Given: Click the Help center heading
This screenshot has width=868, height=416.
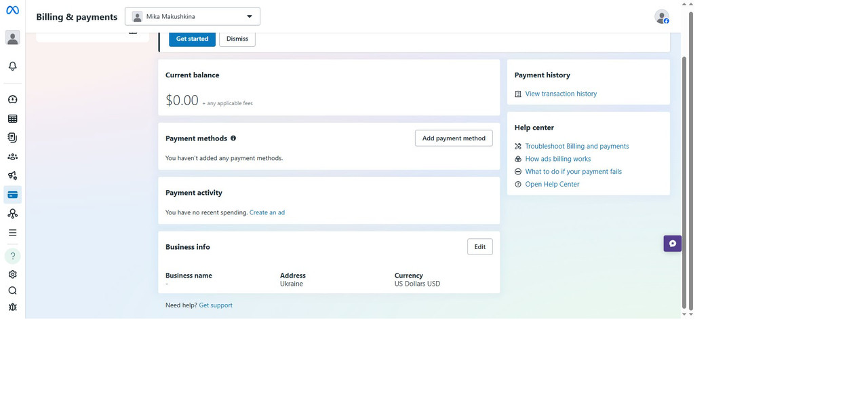Looking at the screenshot, I should (x=534, y=128).
